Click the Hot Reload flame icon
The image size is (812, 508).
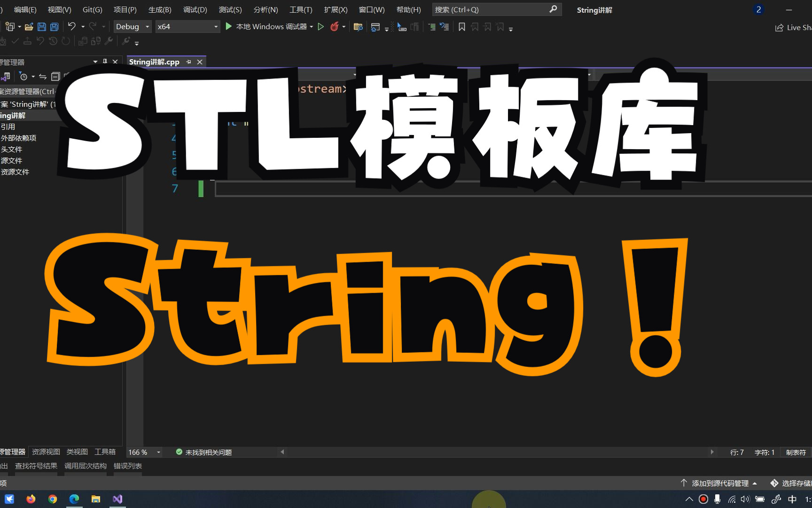pos(335,27)
